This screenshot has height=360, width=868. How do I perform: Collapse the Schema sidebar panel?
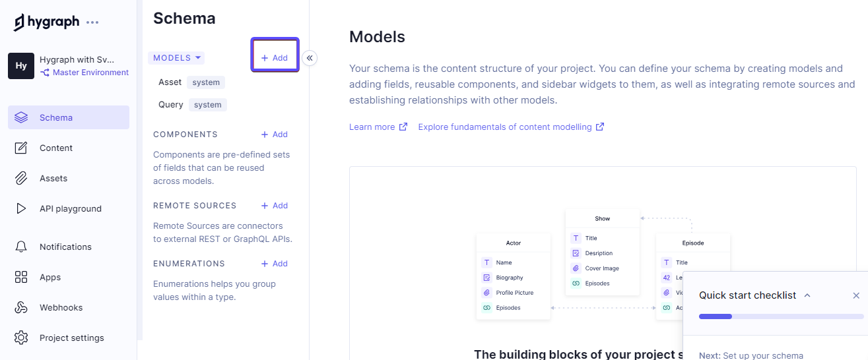[310, 58]
